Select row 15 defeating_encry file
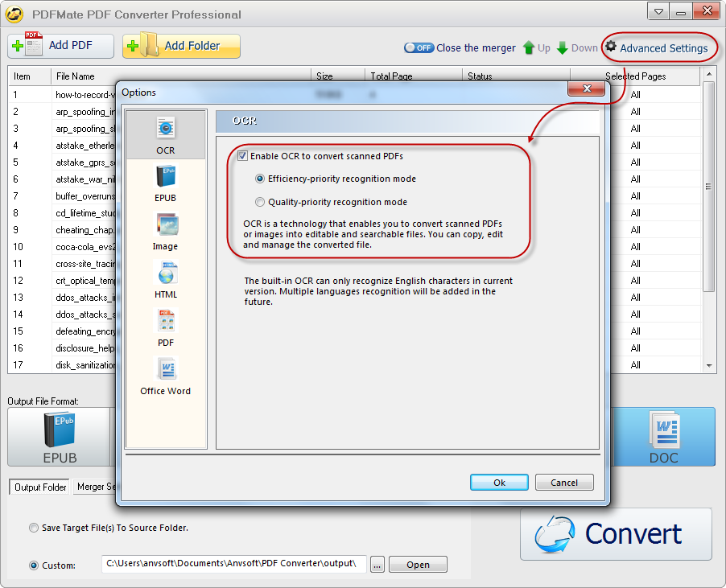726x588 pixels. [85, 331]
